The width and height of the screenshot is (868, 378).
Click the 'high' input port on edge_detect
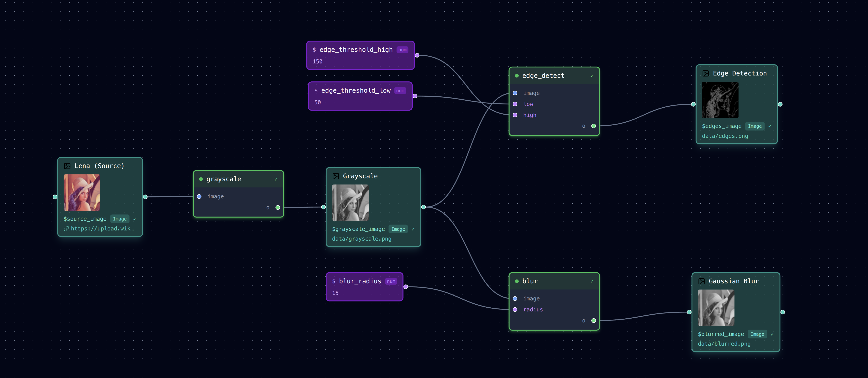[x=515, y=115]
